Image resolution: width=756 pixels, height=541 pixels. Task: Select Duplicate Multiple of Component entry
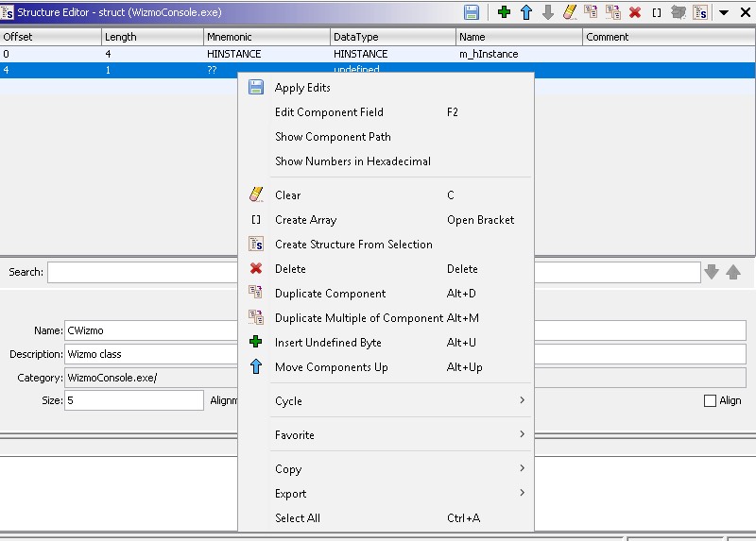click(x=386, y=318)
